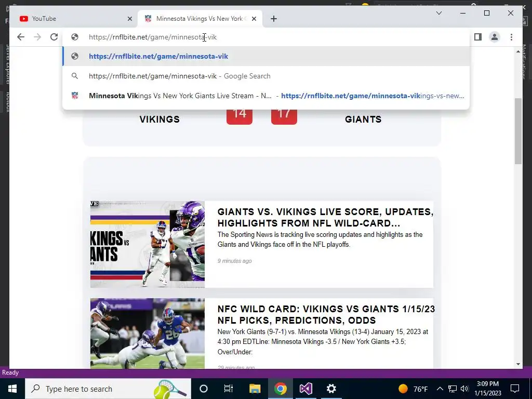Viewport: 532px width, 399px height.
Task: Click NFL favicon in the third suggestion
Action: [x=75, y=96]
